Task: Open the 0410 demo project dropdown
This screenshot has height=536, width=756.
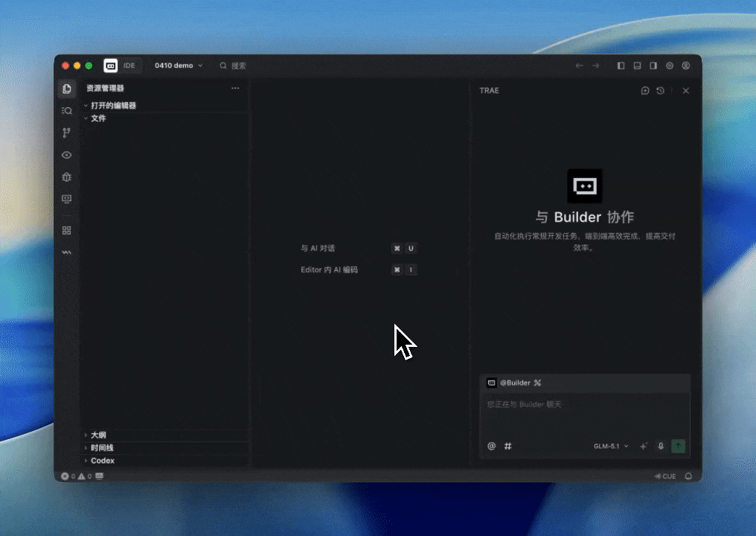Action: (179, 66)
